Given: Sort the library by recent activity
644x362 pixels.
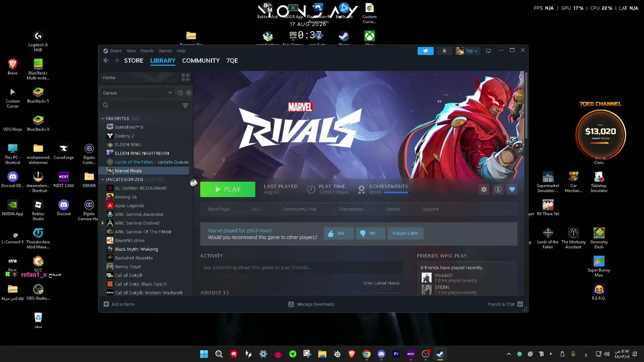Looking at the screenshot, I should coord(180,93).
